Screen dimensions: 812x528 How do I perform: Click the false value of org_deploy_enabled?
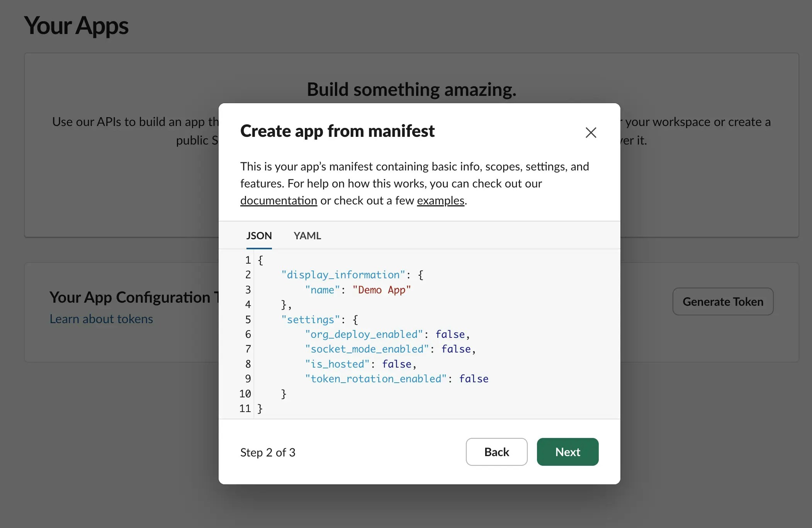(450, 334)
